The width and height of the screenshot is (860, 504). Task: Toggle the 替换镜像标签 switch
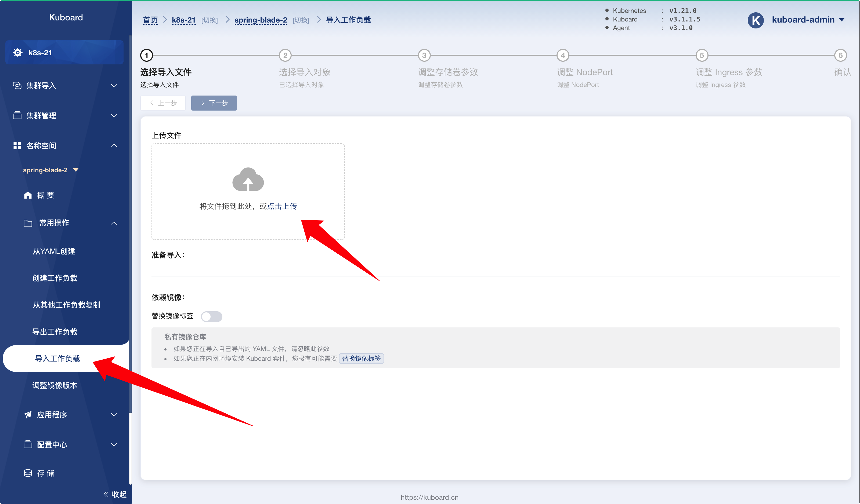tap(212, 316)
